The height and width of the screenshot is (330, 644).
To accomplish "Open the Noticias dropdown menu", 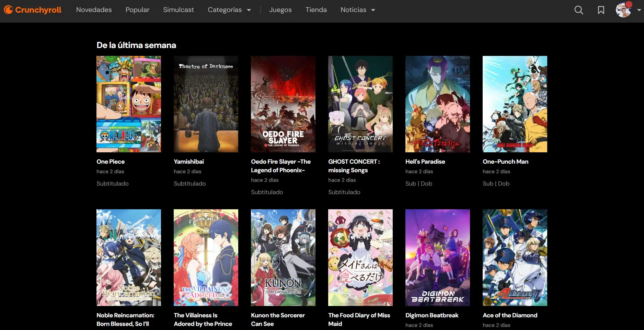I will click(358, 10).
